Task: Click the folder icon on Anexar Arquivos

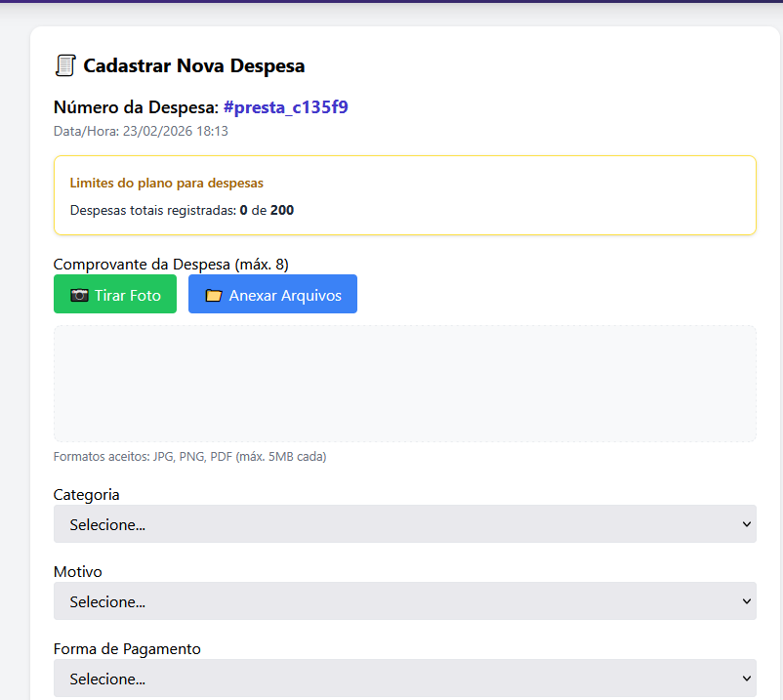Action: click(x=214, y=295)
